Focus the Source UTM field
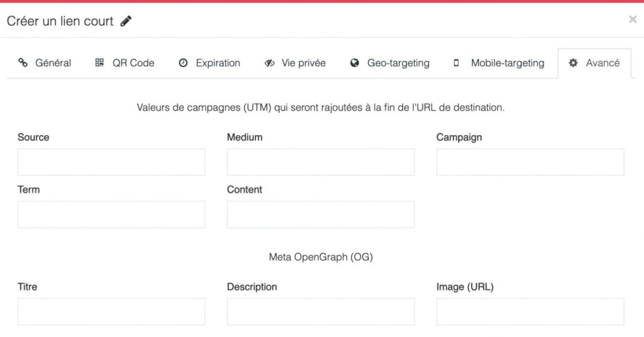 tap(111, 162)
